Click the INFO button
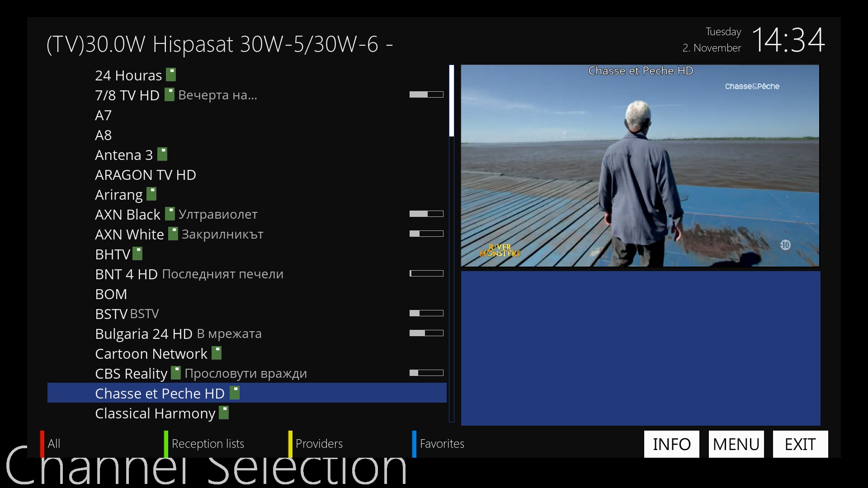868x488 pixels. [671, 444]
